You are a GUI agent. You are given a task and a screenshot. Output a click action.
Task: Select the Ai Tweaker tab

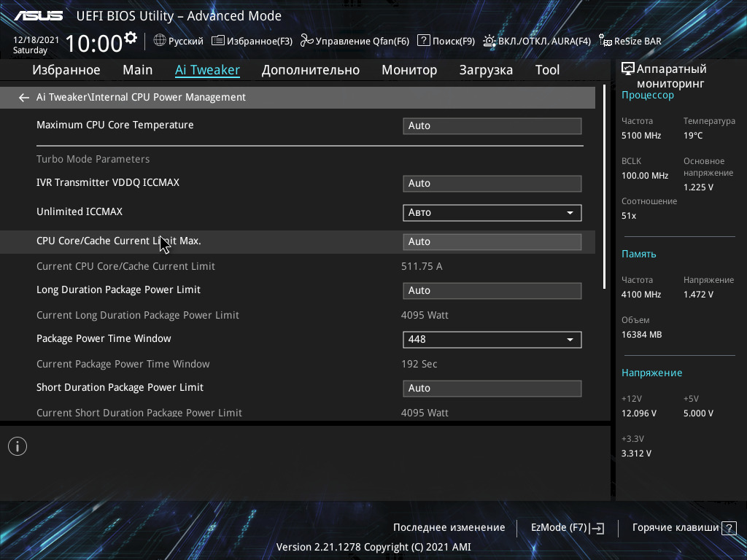(207, 70)
